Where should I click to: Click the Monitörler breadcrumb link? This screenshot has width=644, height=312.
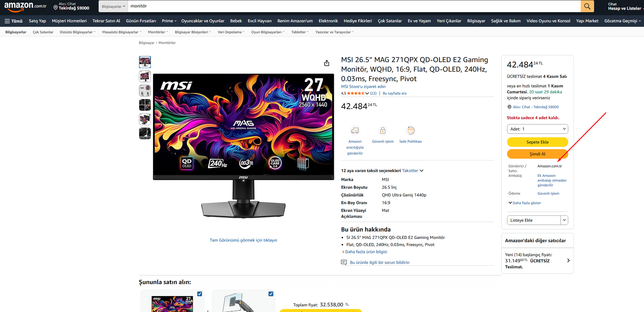tap(167, 43)
